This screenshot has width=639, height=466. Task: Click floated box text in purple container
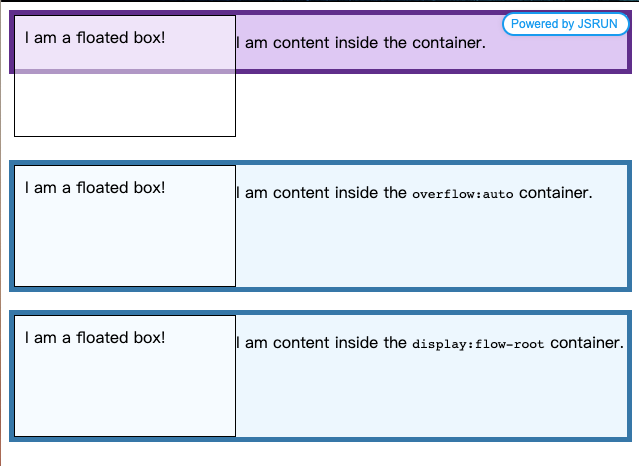coord(95,39)
